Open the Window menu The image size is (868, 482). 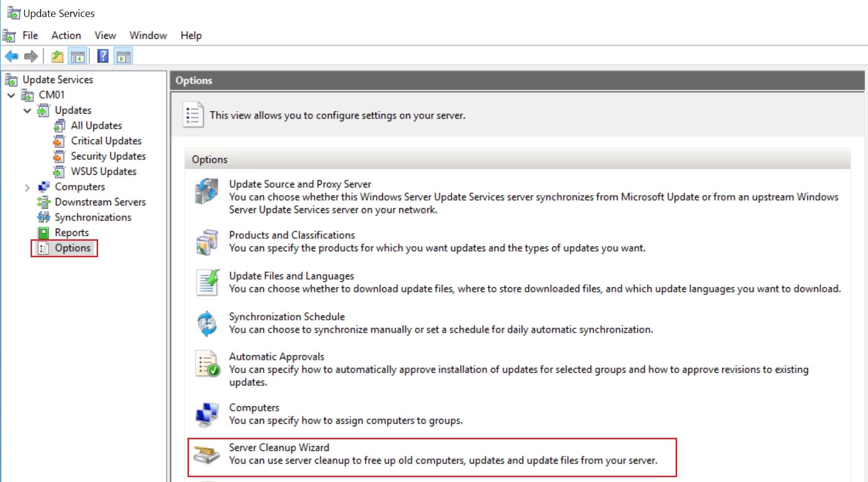coord(148,35)
